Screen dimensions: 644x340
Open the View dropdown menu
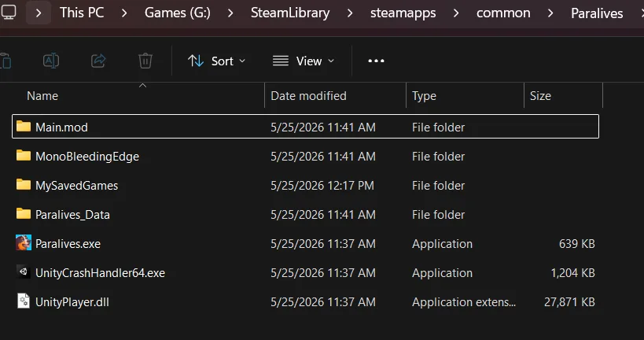click(304, 61)
